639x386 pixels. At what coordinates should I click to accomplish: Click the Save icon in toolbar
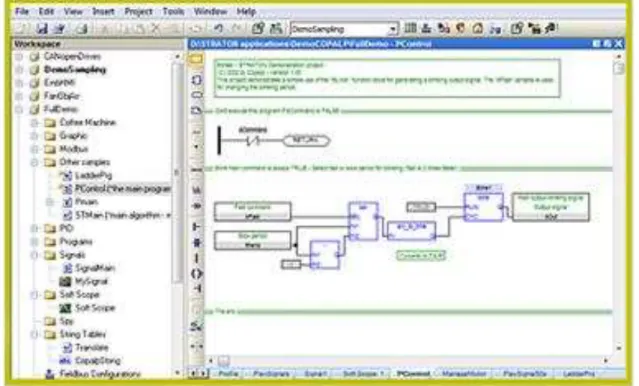[42, 29]
